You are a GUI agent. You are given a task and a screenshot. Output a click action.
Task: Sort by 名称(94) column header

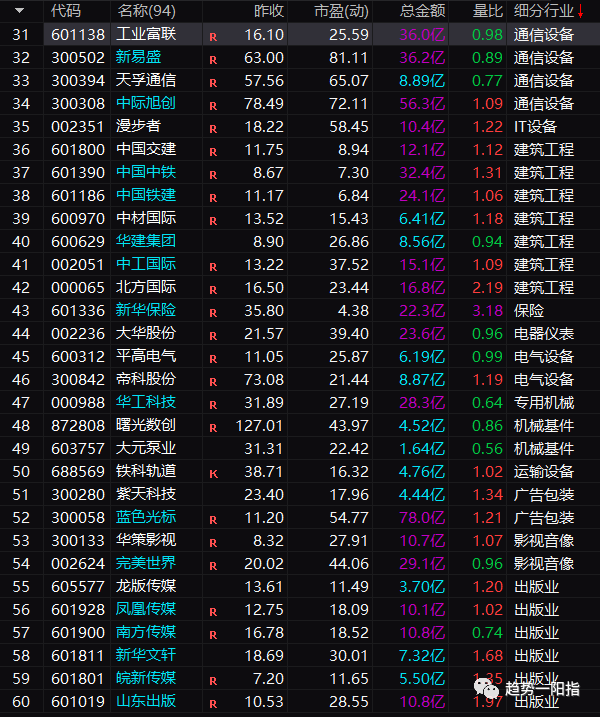(147, 11)
